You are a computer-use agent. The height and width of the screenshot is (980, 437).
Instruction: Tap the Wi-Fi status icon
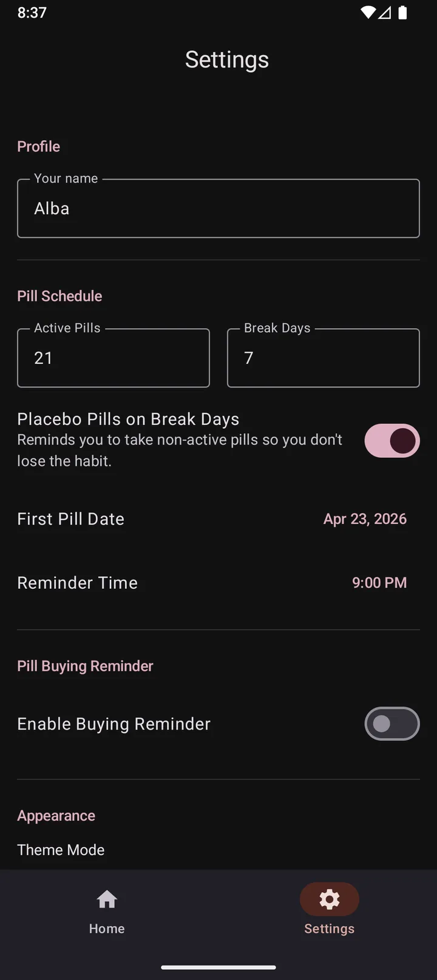pyautogui.click(x=367, y=13)
